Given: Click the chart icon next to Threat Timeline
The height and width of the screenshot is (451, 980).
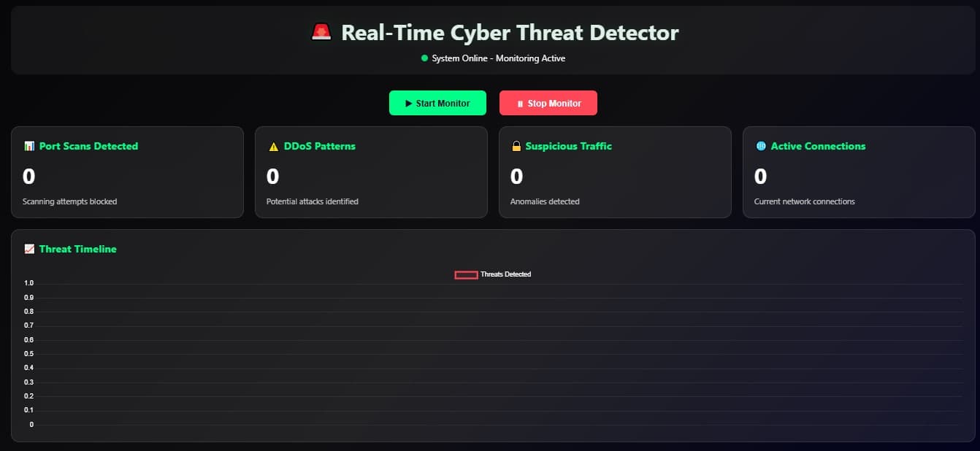Looking at the screenshot, I should point(29,249).
